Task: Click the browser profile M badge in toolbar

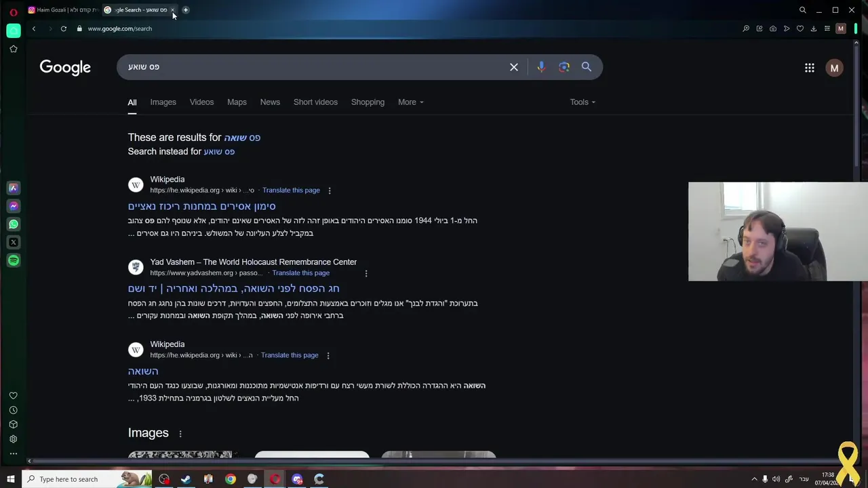Action: click(x=841, y=28)
